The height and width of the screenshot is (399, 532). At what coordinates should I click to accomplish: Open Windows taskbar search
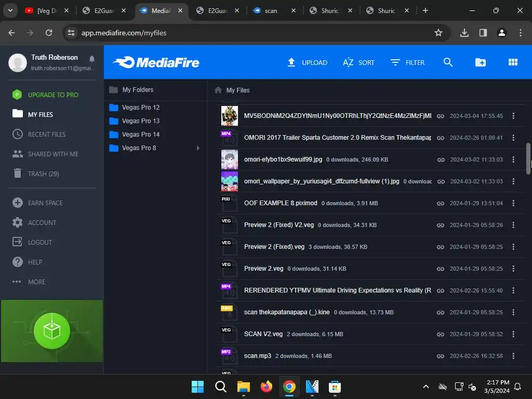[x=220, y=387]
